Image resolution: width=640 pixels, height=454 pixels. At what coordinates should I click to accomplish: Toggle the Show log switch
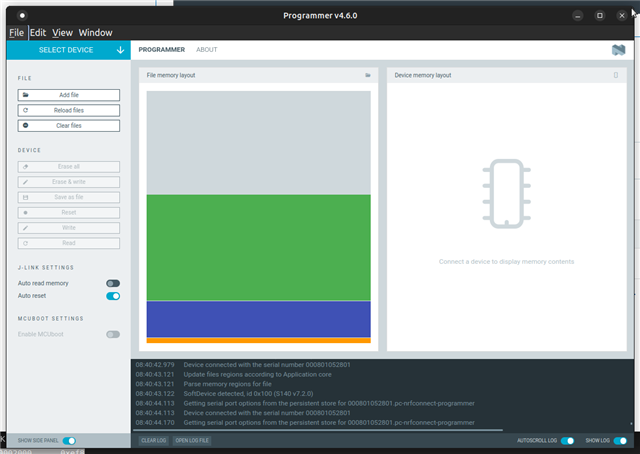pyautogui.click(x=620, y=441)
